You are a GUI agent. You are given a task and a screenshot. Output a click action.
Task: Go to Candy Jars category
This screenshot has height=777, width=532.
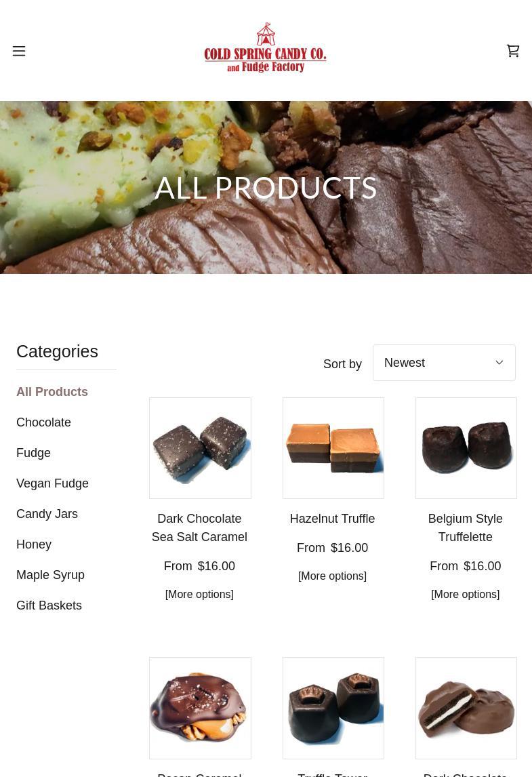47,514
